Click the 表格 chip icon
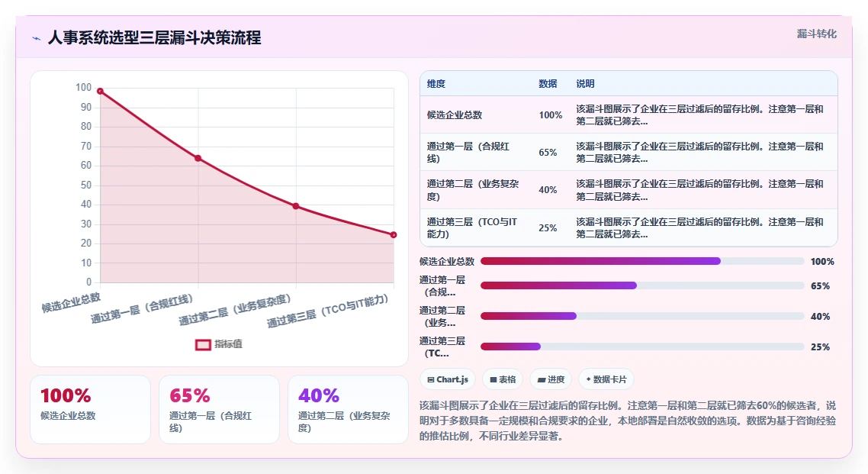Viewport: 868px width, 474px height. (493, 380)
